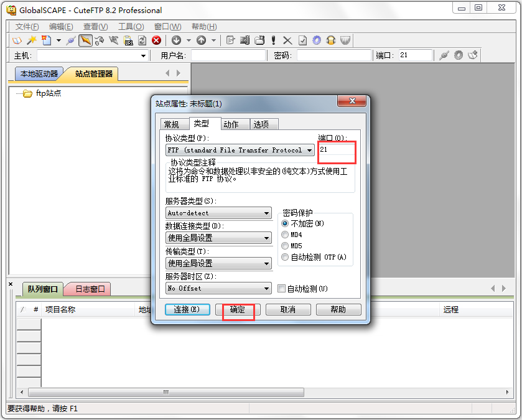Click the upload arrow icon in toolbar
Viewport: 522px width, 420px height.
pos(201,40)
